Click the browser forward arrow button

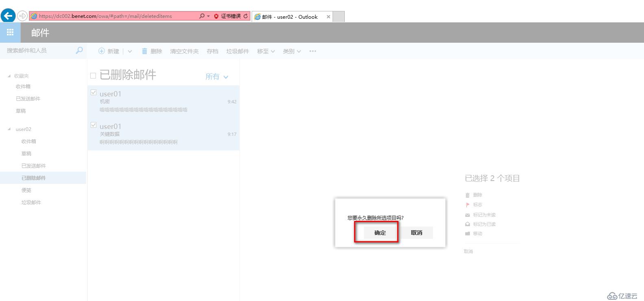coord(22,16)
